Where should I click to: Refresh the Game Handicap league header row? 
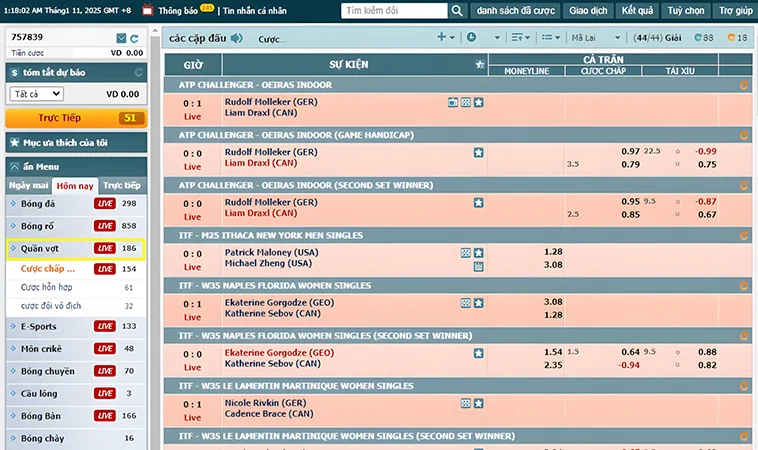743,135
